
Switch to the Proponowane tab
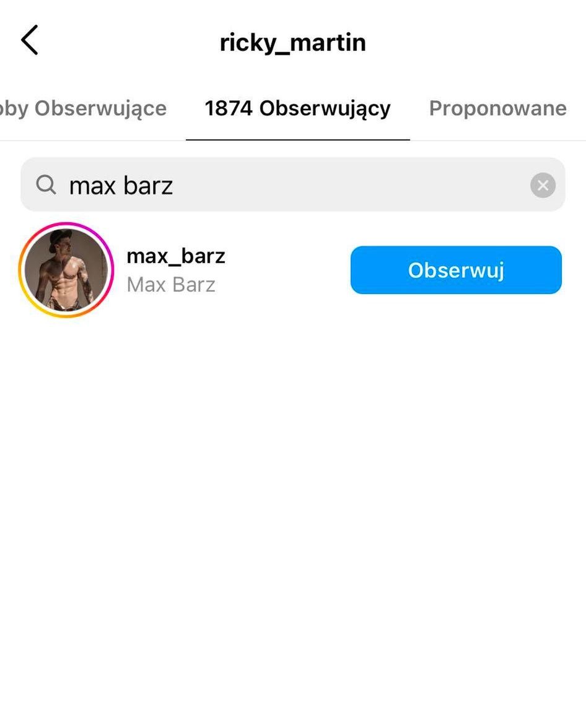[x=497, y=109]
